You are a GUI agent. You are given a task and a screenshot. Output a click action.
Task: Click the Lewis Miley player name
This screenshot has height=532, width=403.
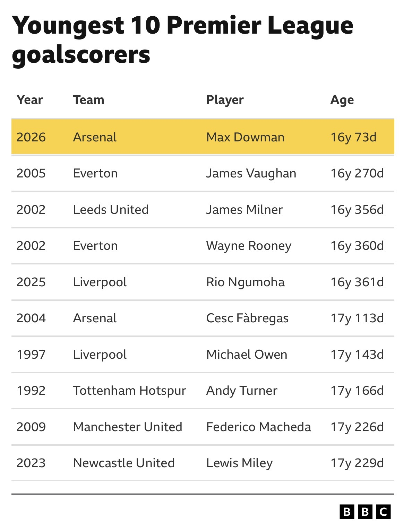(239, 463)
